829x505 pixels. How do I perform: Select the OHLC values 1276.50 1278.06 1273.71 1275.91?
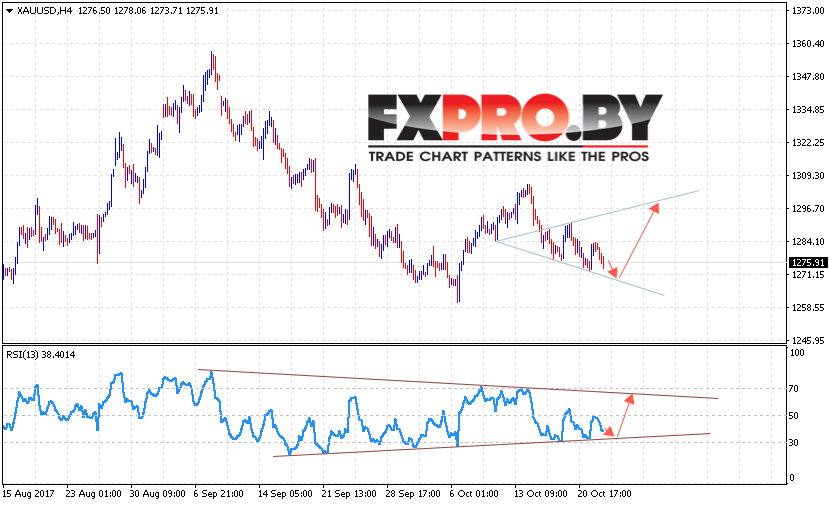click(x=148, y=11)
